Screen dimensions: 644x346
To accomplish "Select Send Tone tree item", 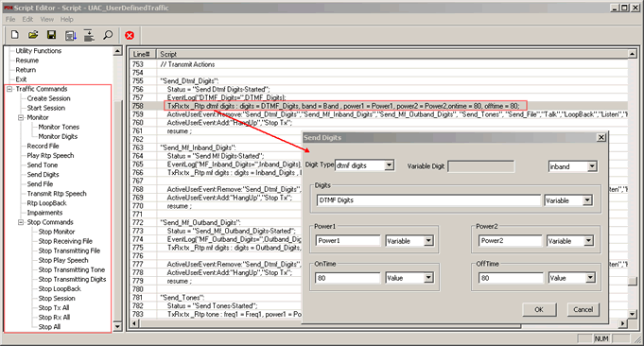I will (43, 165).
